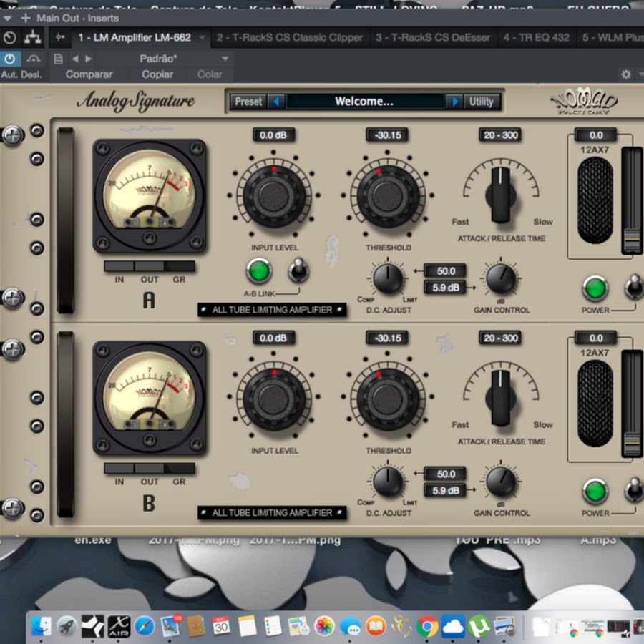Viewport: 644px width, 644px height.
Task: Open Launchpad rocket icon in the Dock
Action: pyautogui.click(x=67, y=626)
